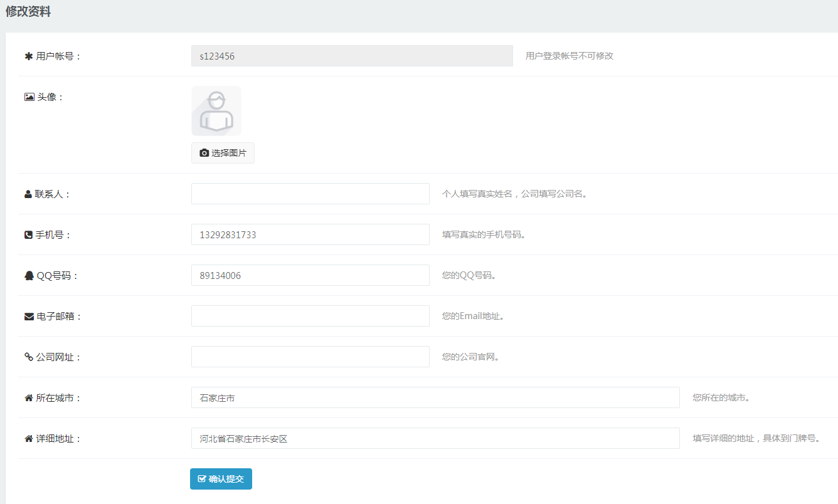
Task: Click the picture icon beside 头像
Action: click(29, 97)
